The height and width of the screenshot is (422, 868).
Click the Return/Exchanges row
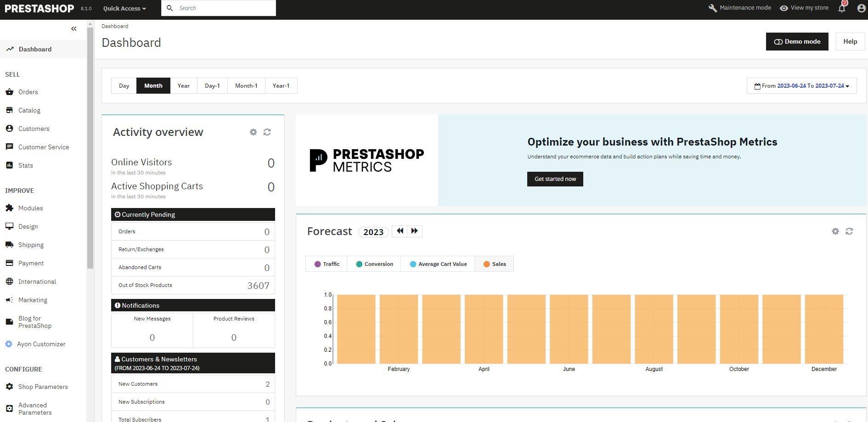[193, 249]
